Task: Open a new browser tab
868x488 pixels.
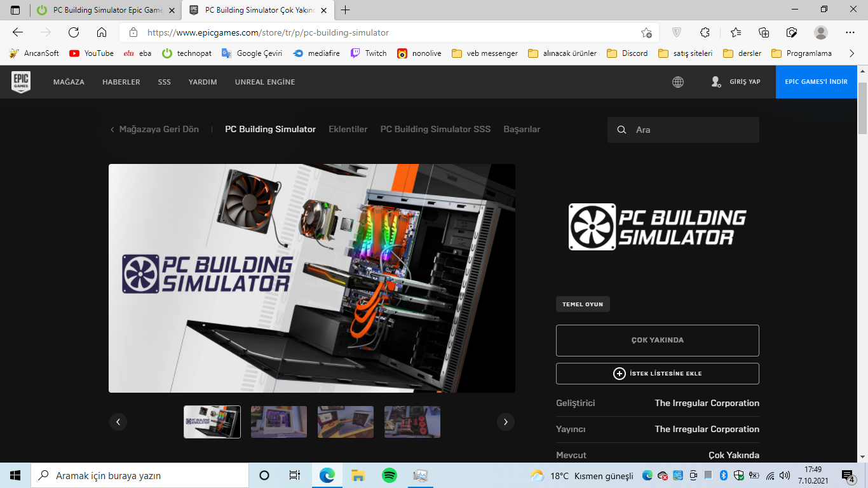Action: point(346,10)
